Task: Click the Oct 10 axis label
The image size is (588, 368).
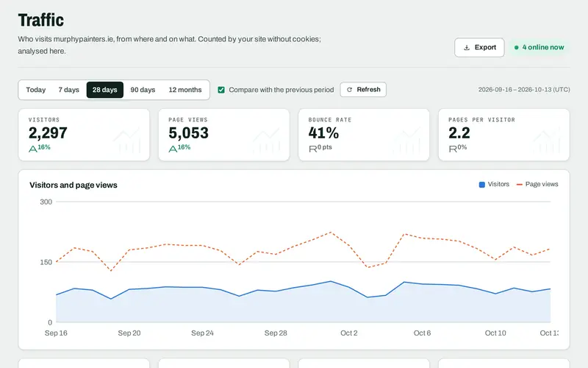Action: tap(495, 333)
